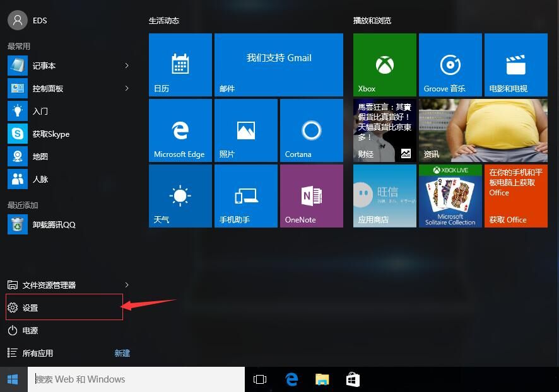Launch Edge from the taskbar
The image size is (559, 392).
pos(291,379)
